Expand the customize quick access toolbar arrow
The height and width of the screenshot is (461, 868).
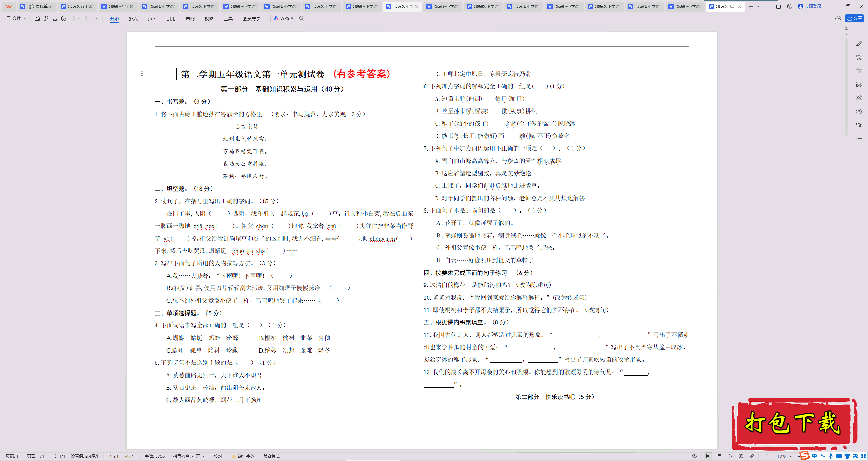click(96, 19)
